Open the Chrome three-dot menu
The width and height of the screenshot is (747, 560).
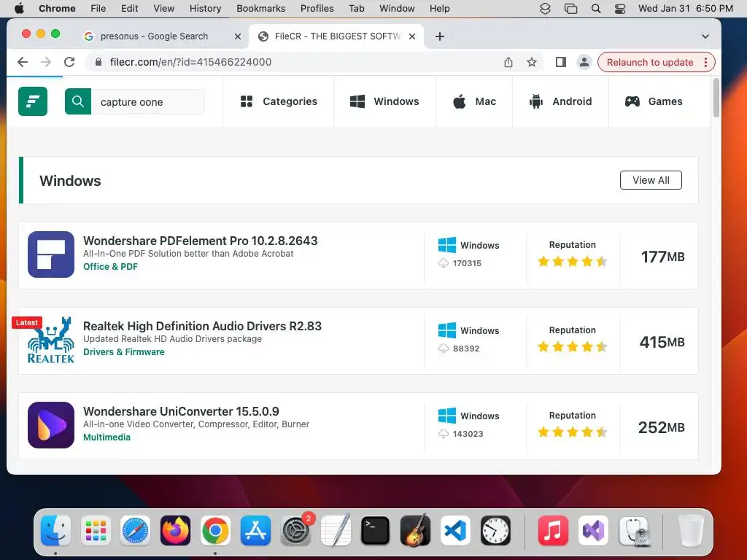pyautogui.click(x=706, y=63)
